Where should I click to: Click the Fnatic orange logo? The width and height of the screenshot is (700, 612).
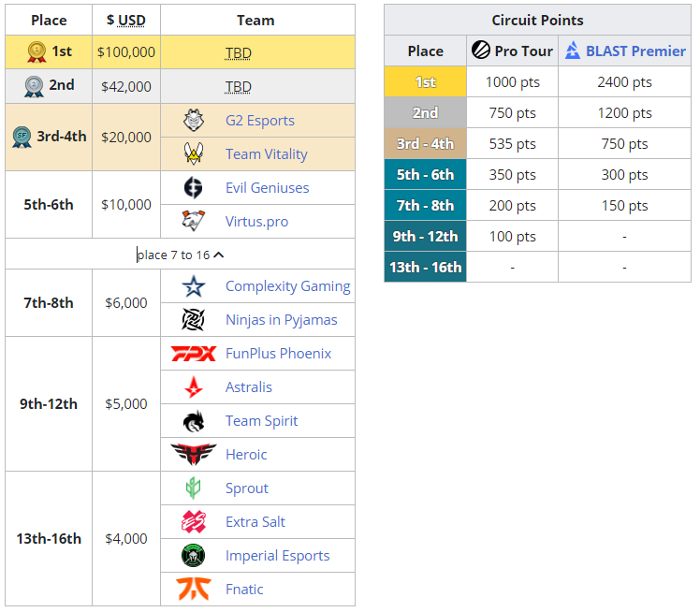coord(194,590)
